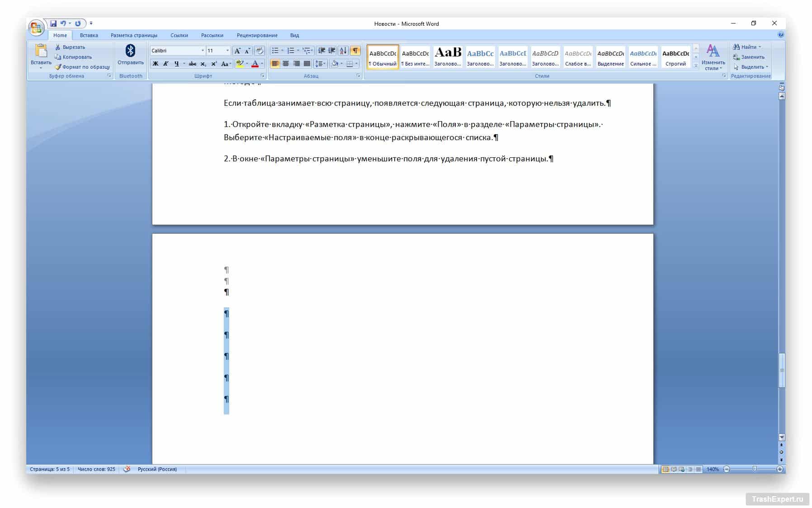Toggle paragraph marks display ¶
This screenshot has height=508, width=812.
click(355, 51)
